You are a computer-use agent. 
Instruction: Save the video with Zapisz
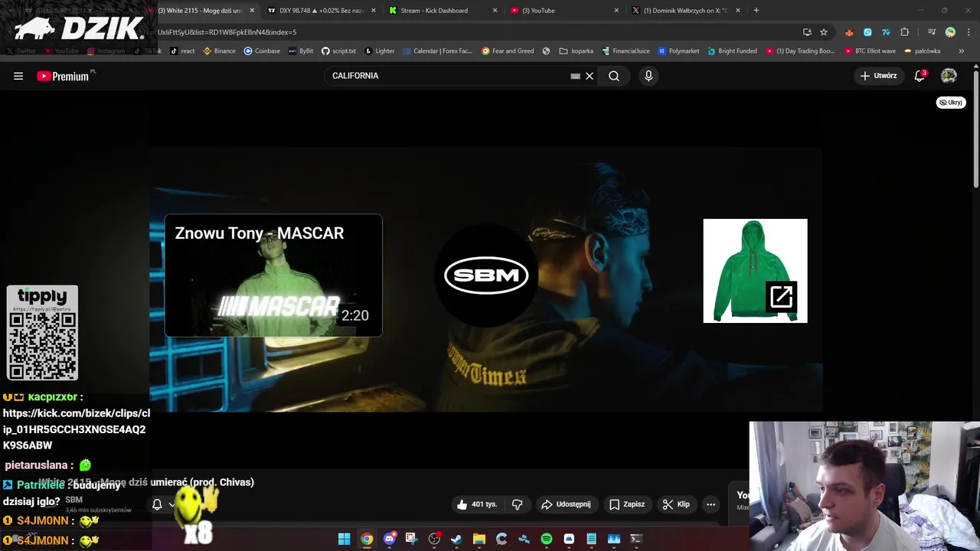click(627, 504)
